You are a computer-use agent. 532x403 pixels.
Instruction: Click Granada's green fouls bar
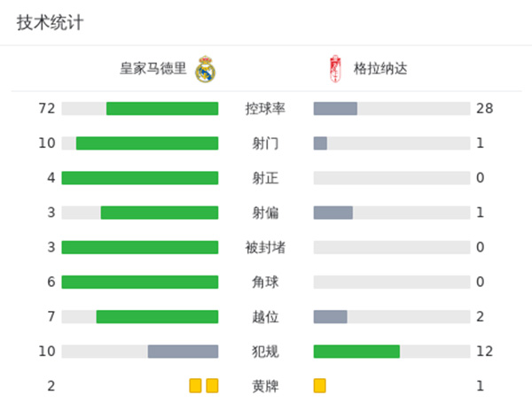pyautogui.click(x=356, y=351)
